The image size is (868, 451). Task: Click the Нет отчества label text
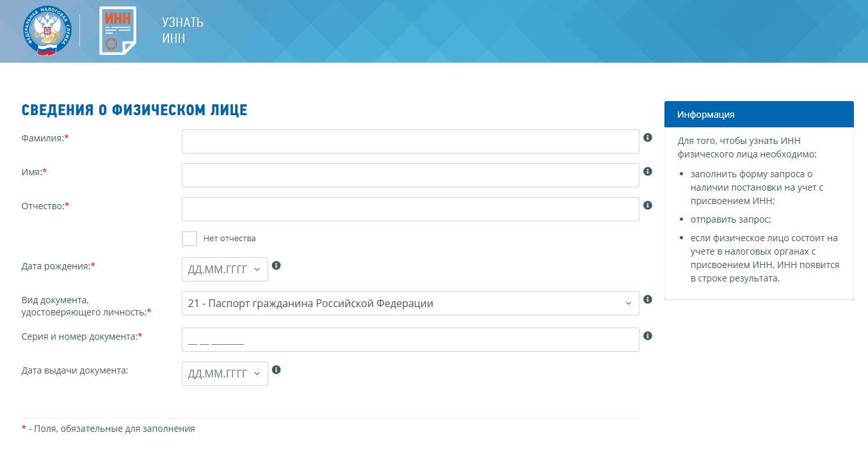point(229,239)
